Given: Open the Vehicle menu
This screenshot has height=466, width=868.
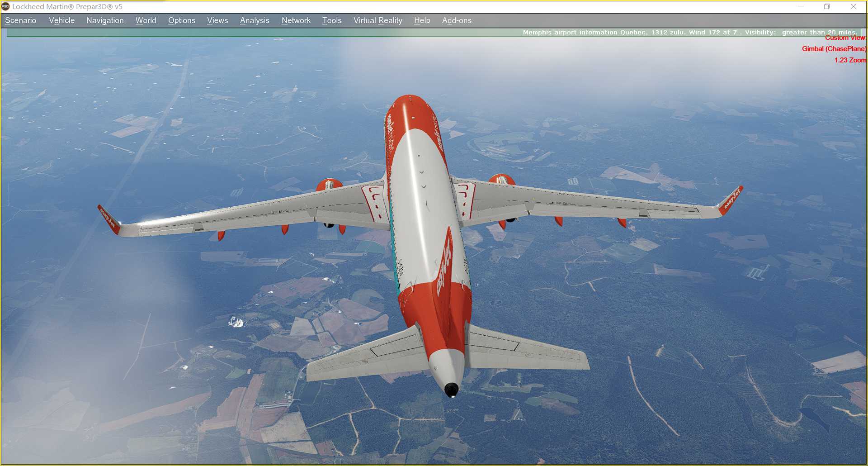Looking at the screenshot, I should [x=61, y=20].
